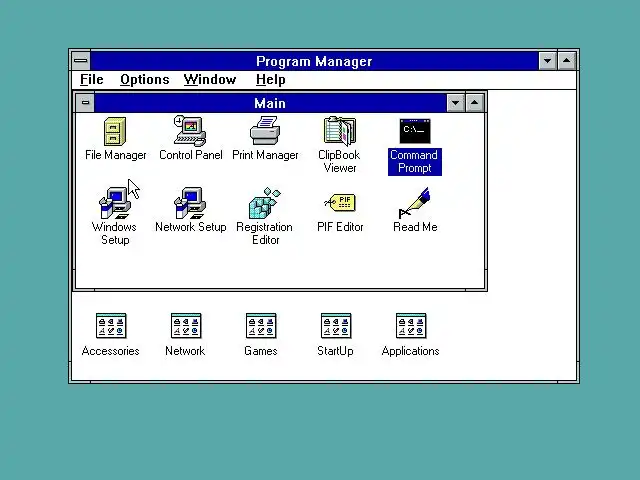This screenshot has width=640, height=480.
Task: Select the PIF Editor icon
Action: pos(340,203)
